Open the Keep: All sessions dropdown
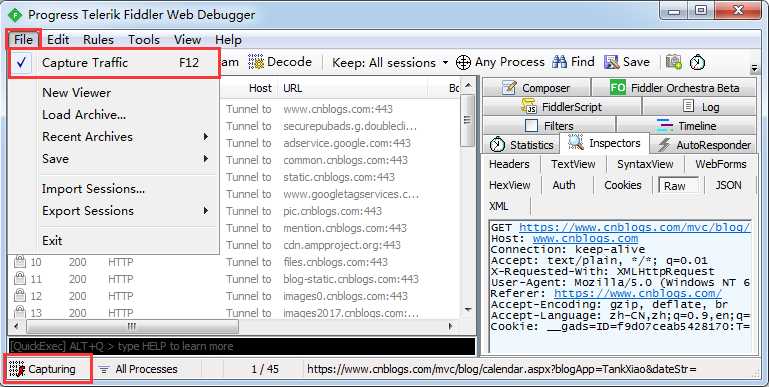The width and height of the screenshot is (769, 387). pos(390,63)
